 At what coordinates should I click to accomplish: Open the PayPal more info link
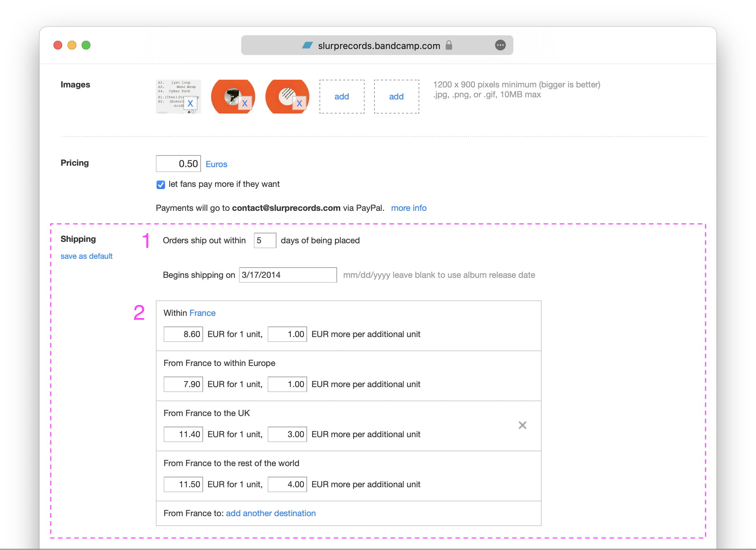(409, 208)
